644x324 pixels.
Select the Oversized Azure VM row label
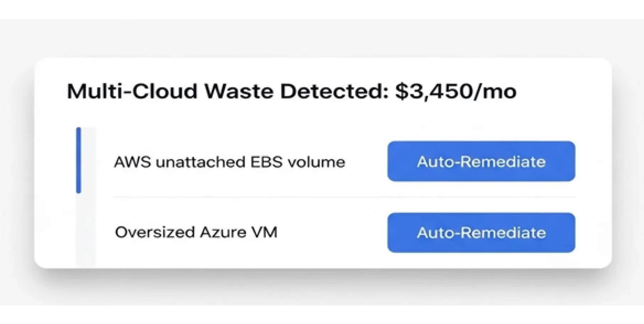(x=196, y=232)
